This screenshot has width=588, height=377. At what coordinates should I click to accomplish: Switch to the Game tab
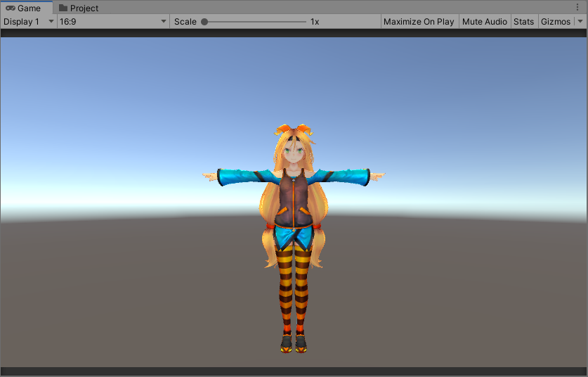coord(26,8)
